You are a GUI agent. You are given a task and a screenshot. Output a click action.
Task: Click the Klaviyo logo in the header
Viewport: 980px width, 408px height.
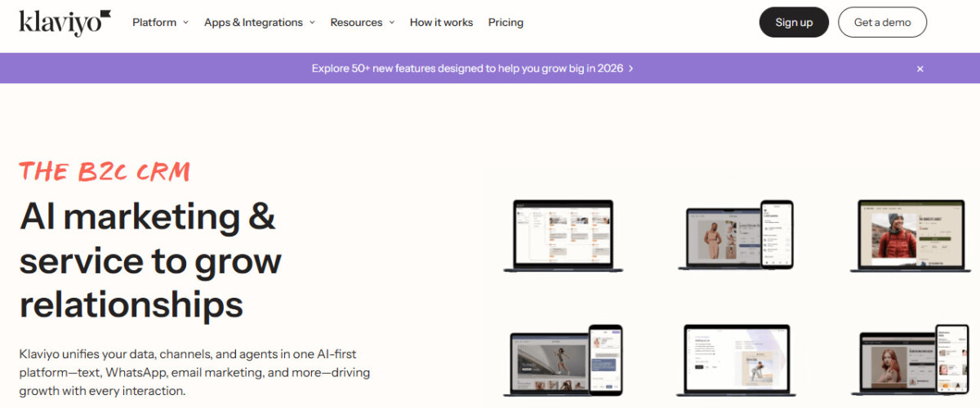65,23
